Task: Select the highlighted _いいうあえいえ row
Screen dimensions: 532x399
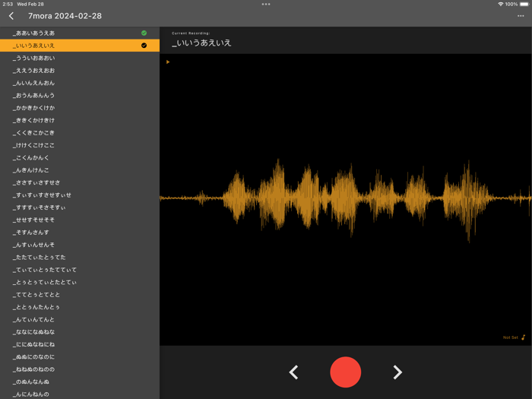Action: pos(80,46)
